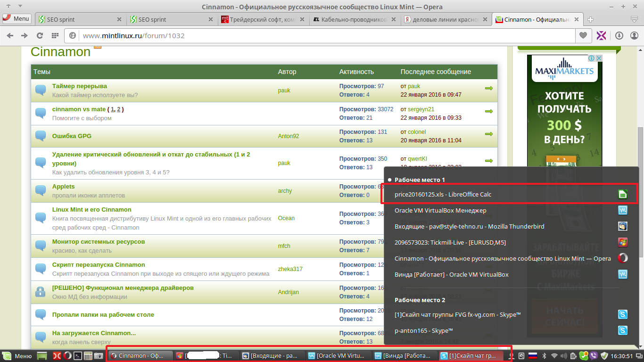Click the LibreOffice Calc icon in window list
644x362 pixels.
click(623, 194)
